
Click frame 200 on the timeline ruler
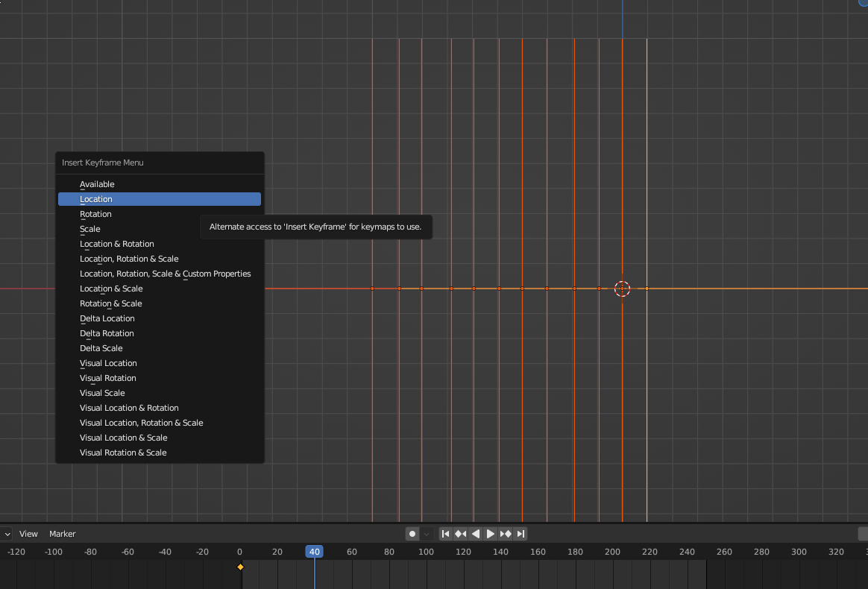click(x=612, y=552)
